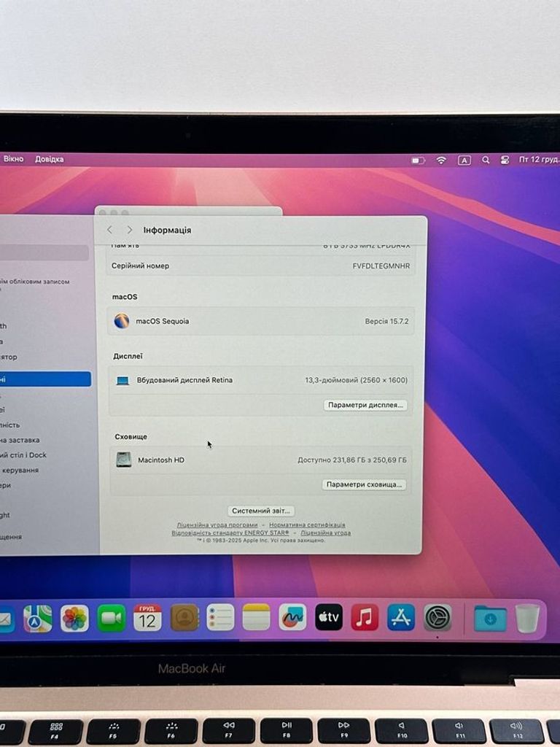Click the Серійний номер label

pyautogui.click(x=141, y=266)
